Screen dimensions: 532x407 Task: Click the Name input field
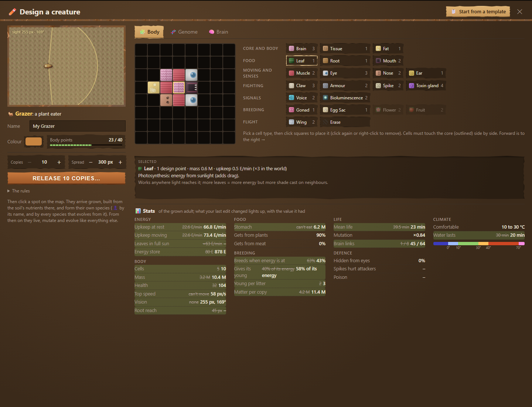(78, 126)
